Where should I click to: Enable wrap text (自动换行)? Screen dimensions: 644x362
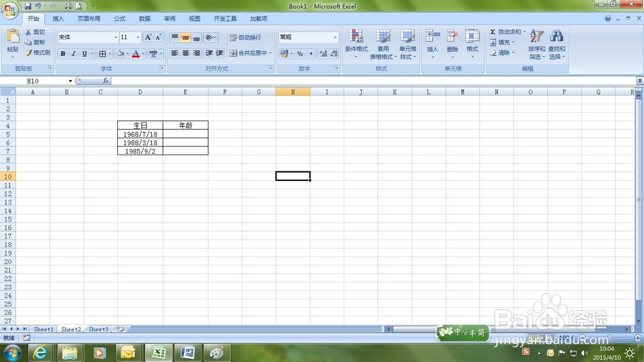pyautogui.click(x=245, y=37)
